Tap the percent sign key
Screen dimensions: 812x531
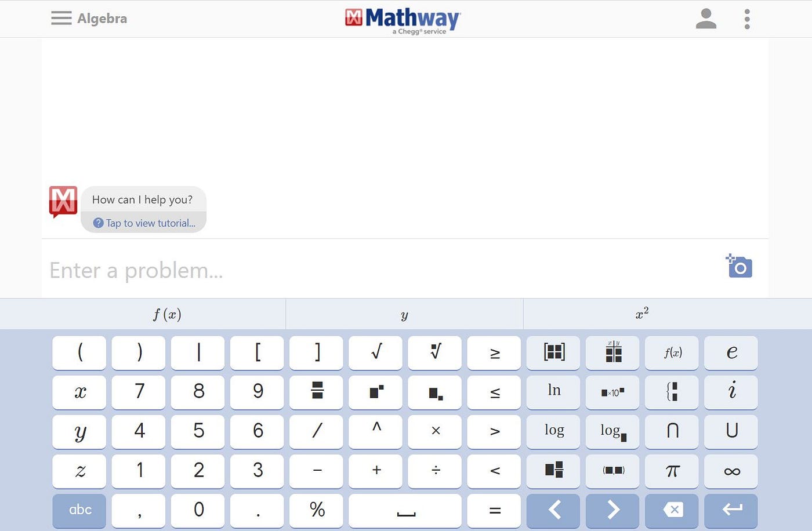point(317,510)
